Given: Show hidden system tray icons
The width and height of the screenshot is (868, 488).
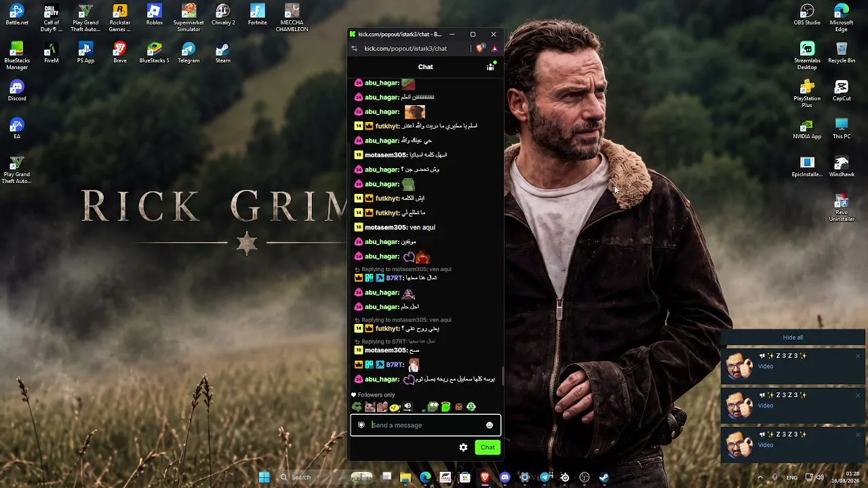Looking at the screenshot, I should (759, 477).
